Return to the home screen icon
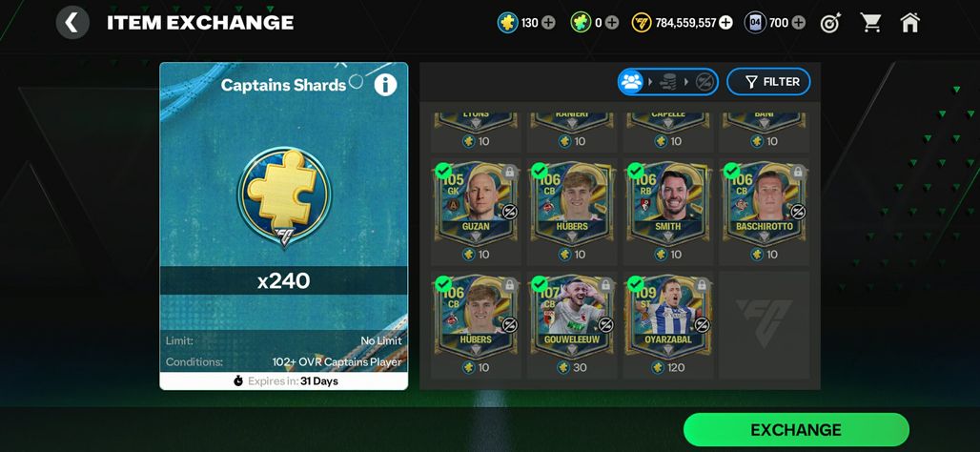This screenshot has height=452, width=980. [x=910, y=23]
